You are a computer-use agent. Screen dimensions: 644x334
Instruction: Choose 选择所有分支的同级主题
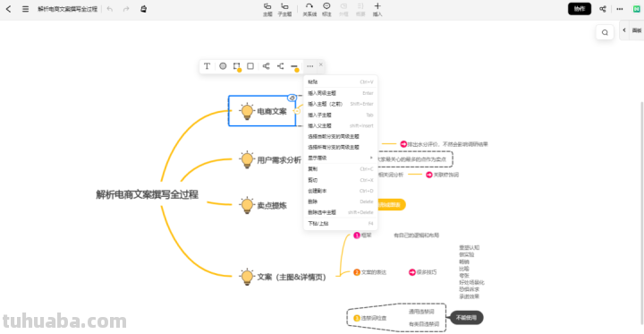pos(341,147)
